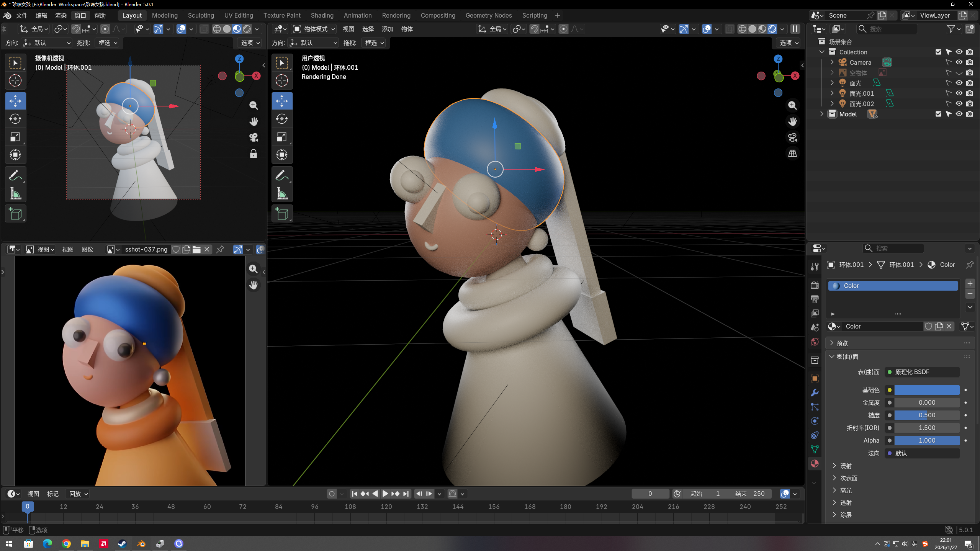980x551 pixels.
Task: Hide the Camera object in outliner
Action: [959, 62]
